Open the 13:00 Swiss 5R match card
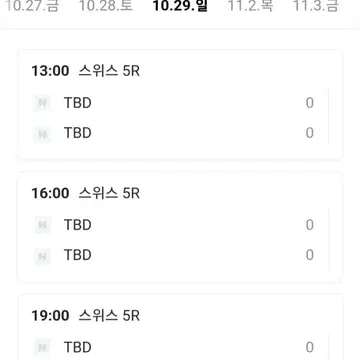The width and height of the screenshot is (360, 360). click(180, 105)
